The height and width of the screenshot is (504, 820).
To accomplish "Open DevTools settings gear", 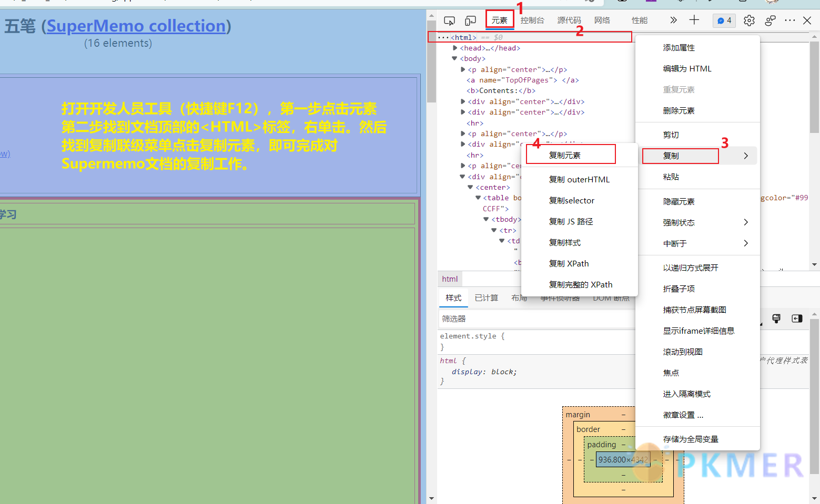I will pyautogui.click(x=749, y=20).
